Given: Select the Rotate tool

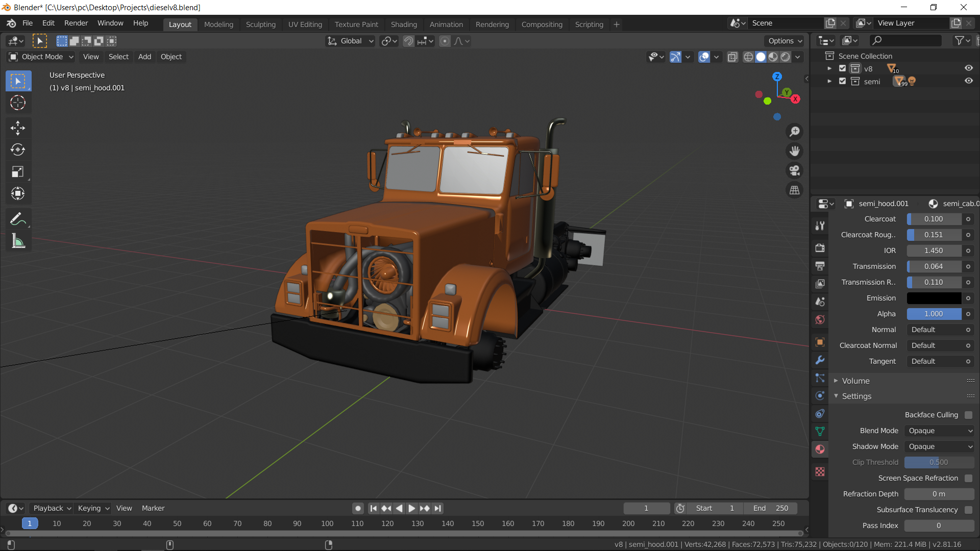Looking at the screenshot, I should click(x=18, y=150).
